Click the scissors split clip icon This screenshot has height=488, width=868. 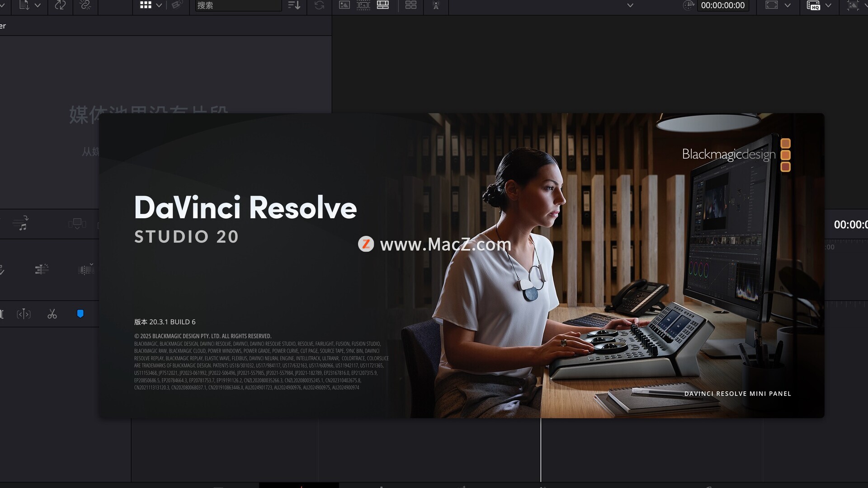(x=52, y=314)
